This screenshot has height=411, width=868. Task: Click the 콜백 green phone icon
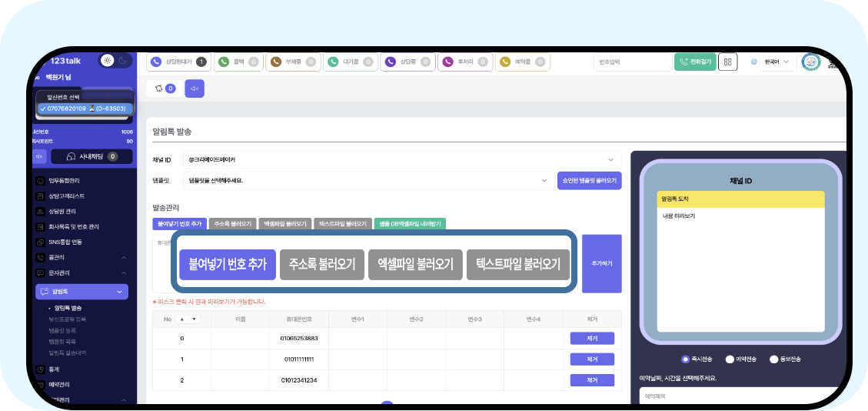coord(224,62)
